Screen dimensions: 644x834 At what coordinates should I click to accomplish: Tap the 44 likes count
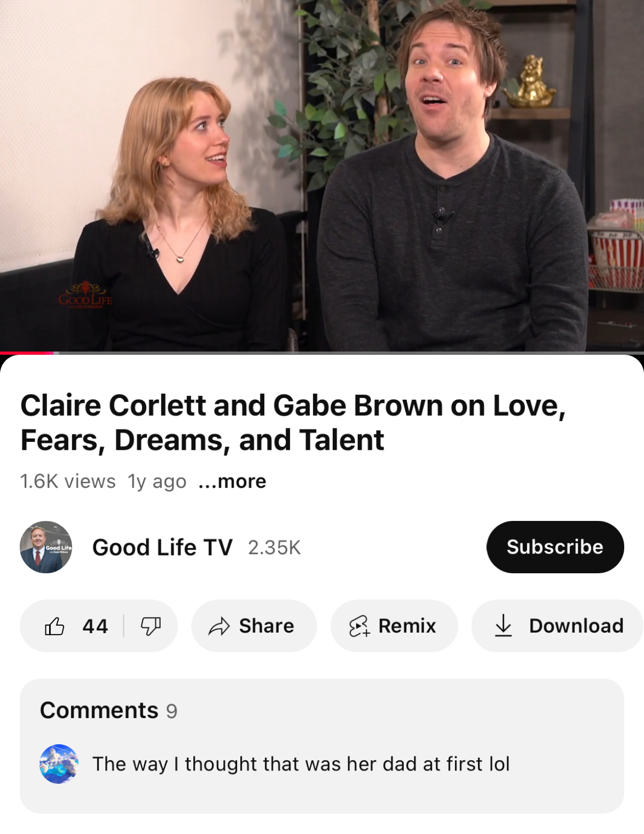(95, 626)
